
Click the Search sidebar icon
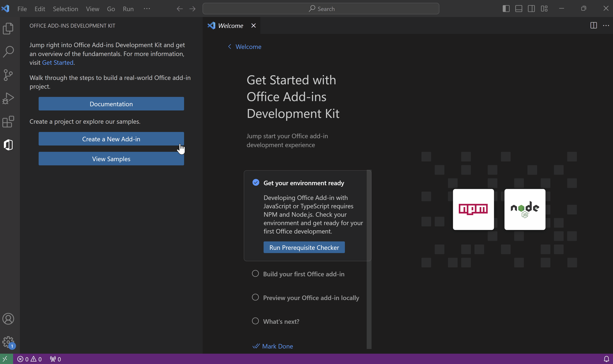coord(10,52)
